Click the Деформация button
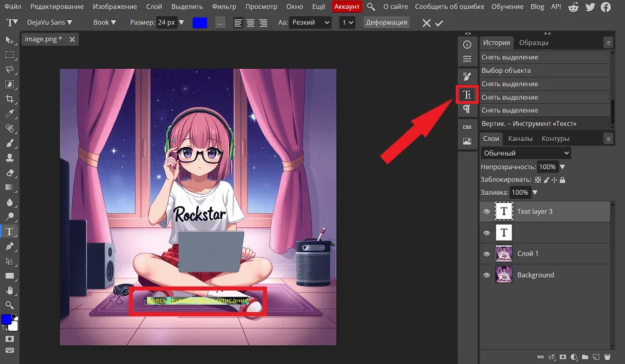625x364 pixels. [386, 22]
